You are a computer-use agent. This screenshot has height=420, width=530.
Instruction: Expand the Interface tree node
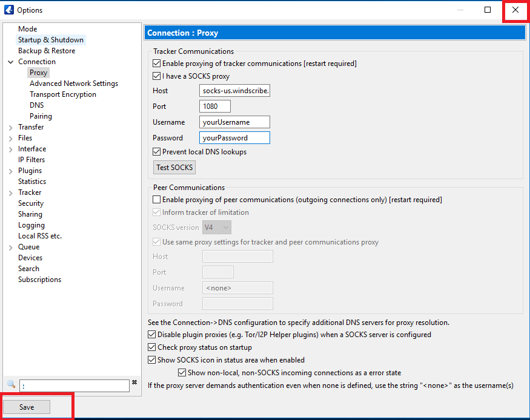(x=11, y=149)
